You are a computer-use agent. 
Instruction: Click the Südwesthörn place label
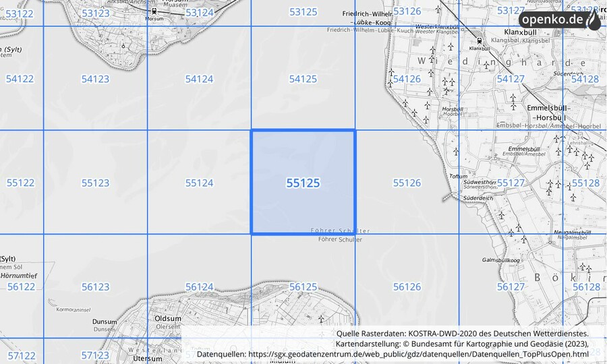[x=480, y=181]
